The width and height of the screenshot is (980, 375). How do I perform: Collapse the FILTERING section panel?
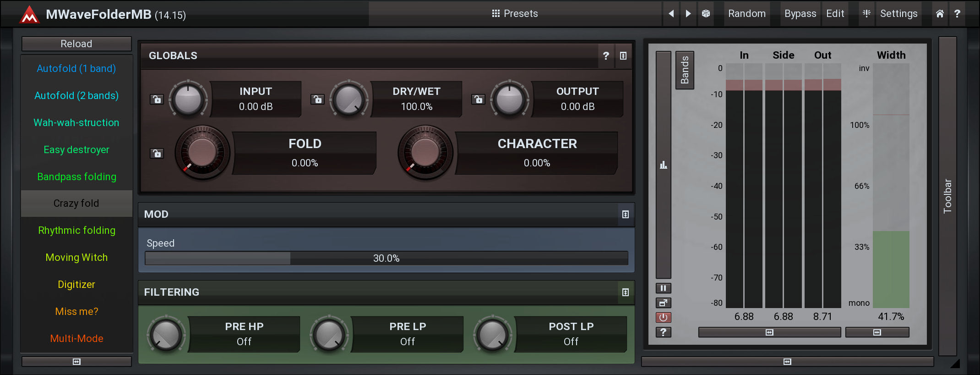pos(625,292)
